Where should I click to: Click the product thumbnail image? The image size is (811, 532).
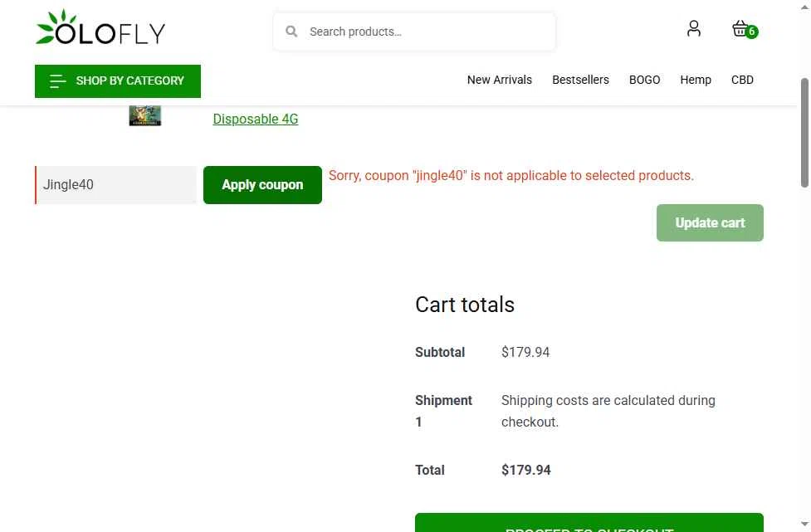point(145,116)
